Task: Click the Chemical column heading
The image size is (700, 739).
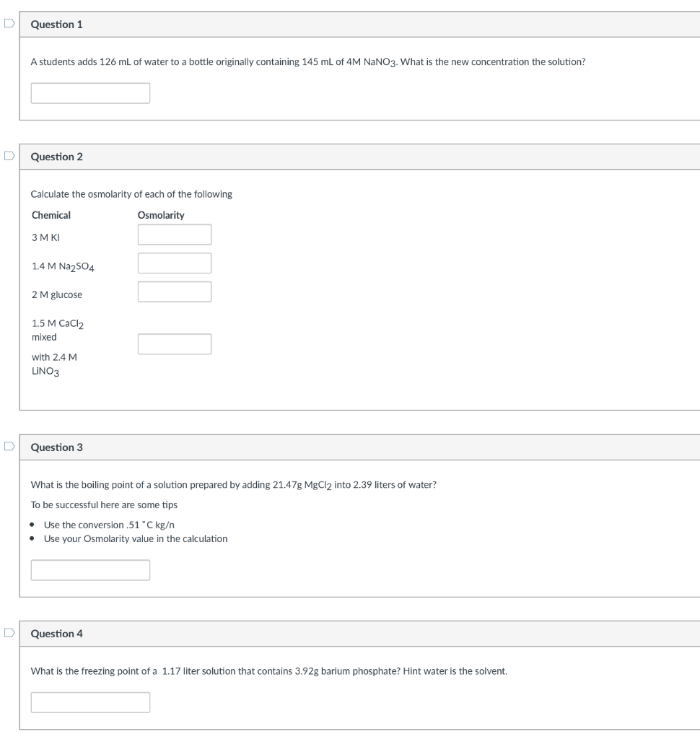Action: tap(51, 215)
